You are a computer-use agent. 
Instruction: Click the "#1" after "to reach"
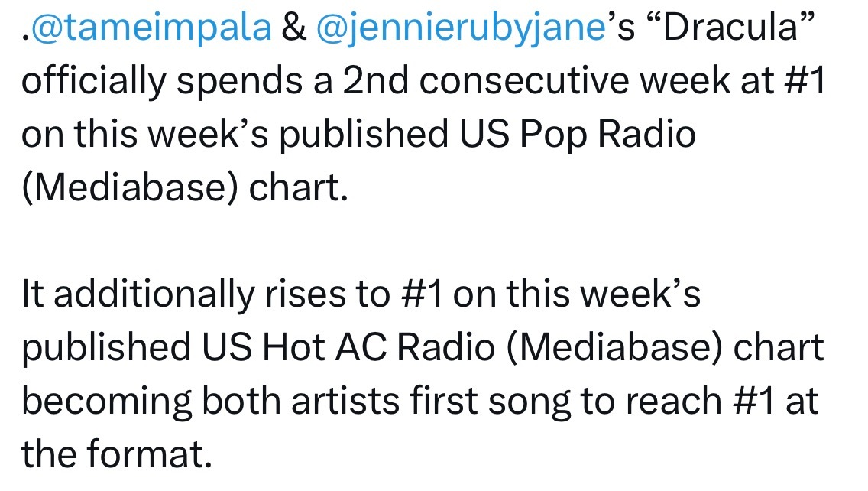coord(753,402)
